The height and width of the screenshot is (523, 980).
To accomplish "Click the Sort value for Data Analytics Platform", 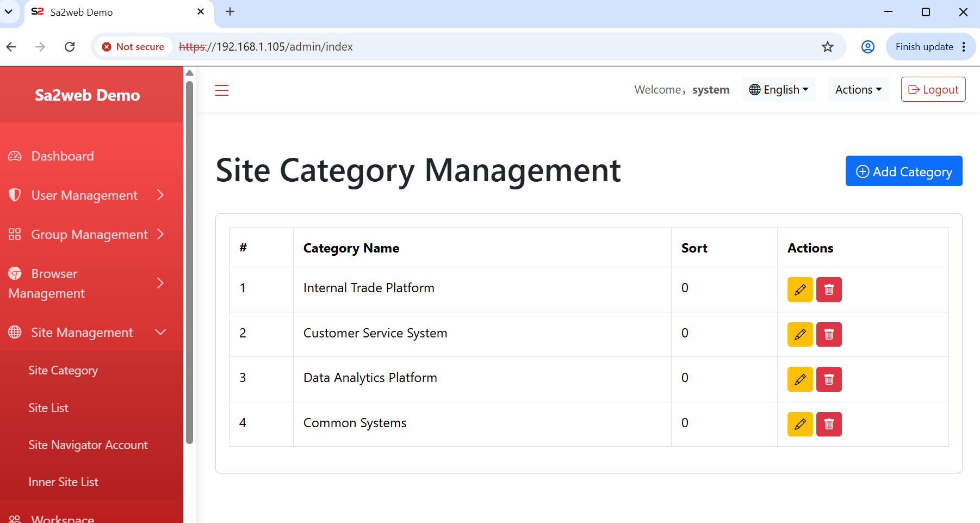I will [x=685, y=378].
